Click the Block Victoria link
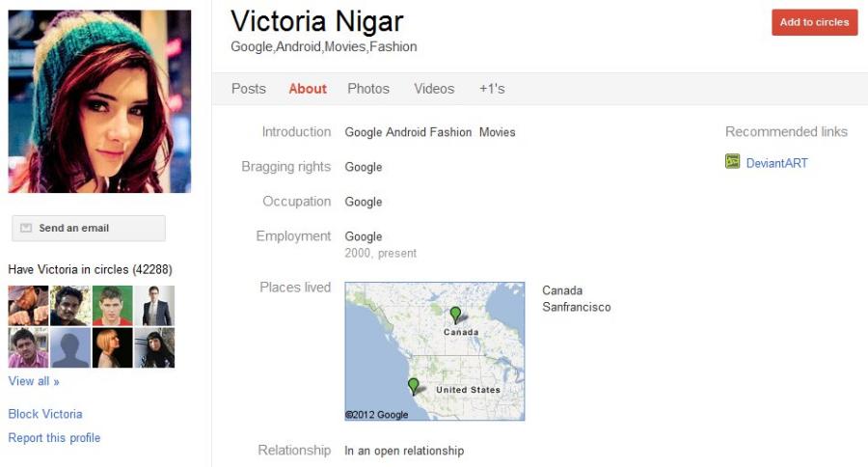 [x=45, y=414]
